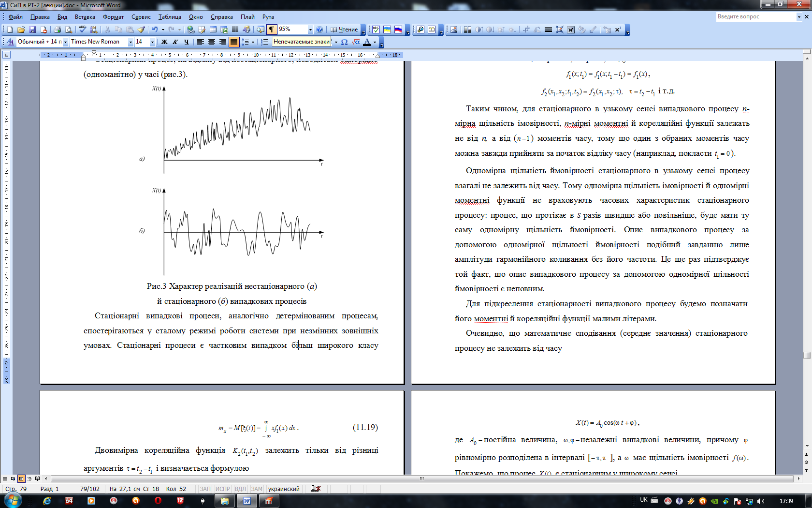Toggle underline formatting (Ч)
The width and height of the screenshot is (812, 508).
pyautogui.click(x=187, y=42)
